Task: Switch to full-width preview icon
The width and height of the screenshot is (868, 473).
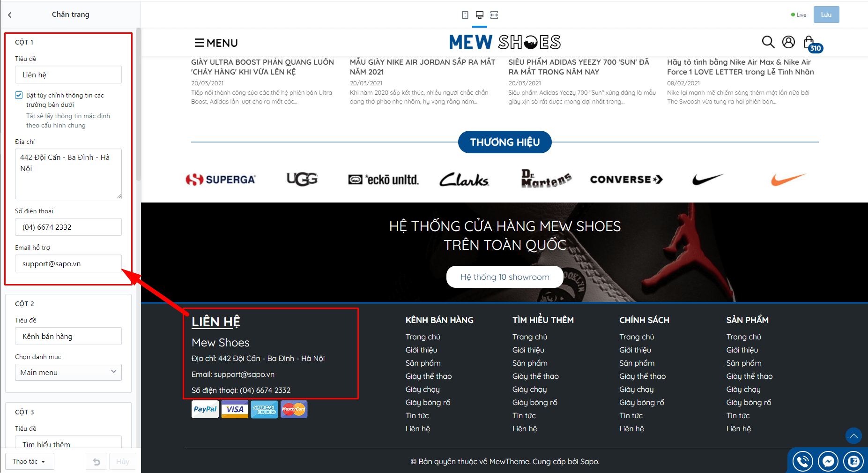Action: (494, 15)
